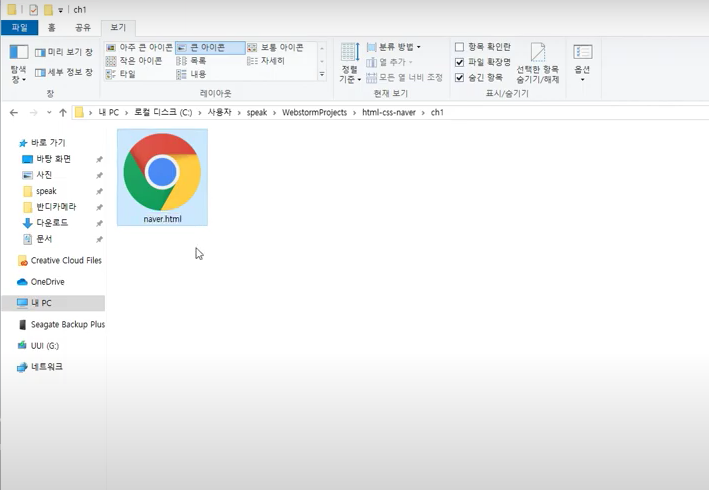Open Group by (분류 방법) dropdown
This screenshot has height=490, width=709.
(x=393, y=47)
